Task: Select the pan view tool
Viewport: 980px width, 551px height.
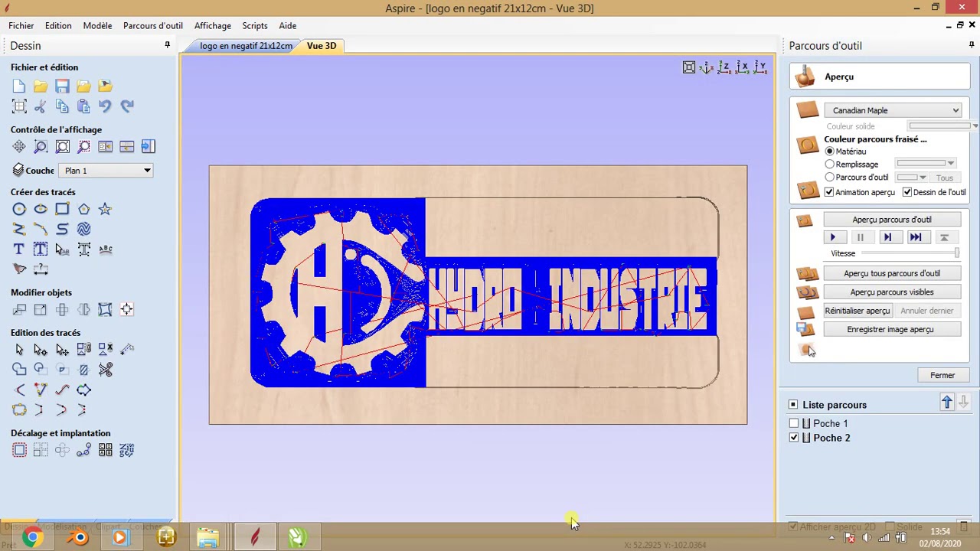Action: 19,147
